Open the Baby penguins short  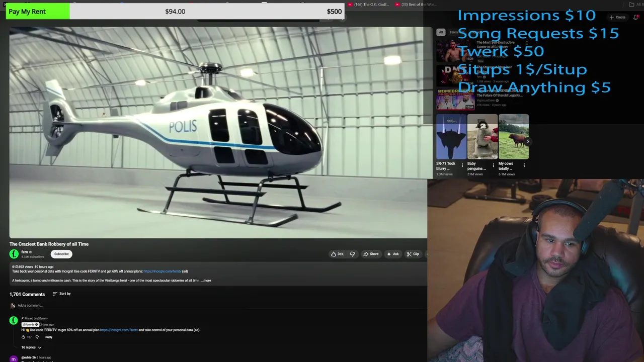[x=482, y=137]
